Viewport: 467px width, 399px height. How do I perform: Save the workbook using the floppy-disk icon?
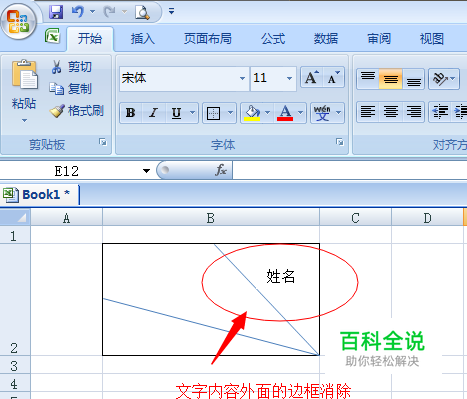tap(56, 12)
